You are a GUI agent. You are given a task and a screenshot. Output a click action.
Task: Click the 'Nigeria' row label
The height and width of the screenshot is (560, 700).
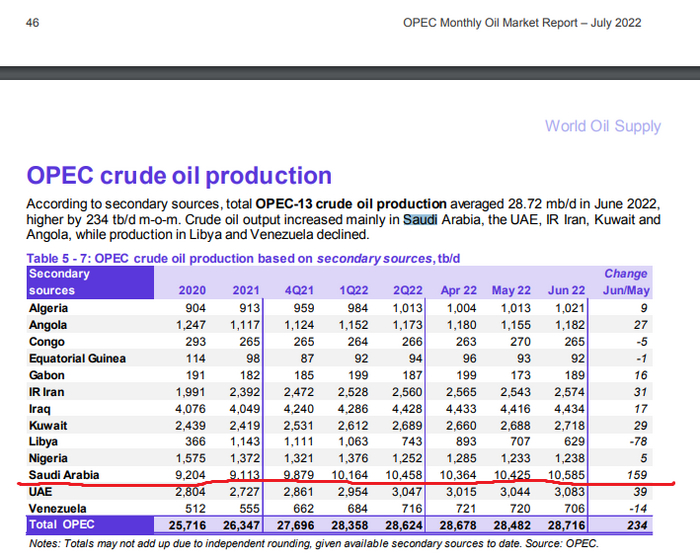click(48, 459)
